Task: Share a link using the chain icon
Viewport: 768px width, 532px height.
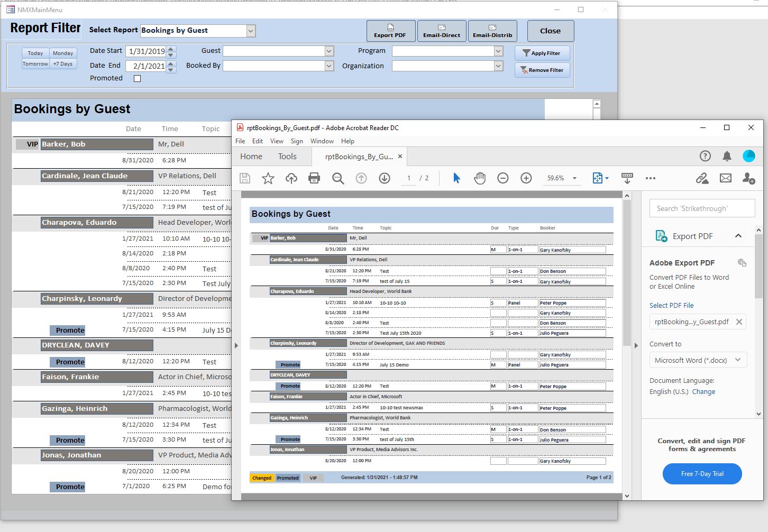Action: 702,178
